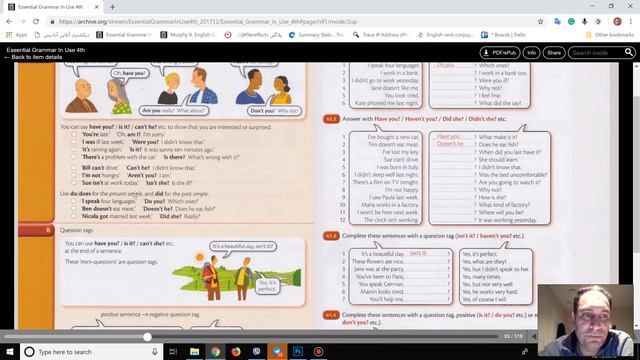Focus the Search inside field
The width and height of the screenshot is (640, 360).
[x=596, y=53]
